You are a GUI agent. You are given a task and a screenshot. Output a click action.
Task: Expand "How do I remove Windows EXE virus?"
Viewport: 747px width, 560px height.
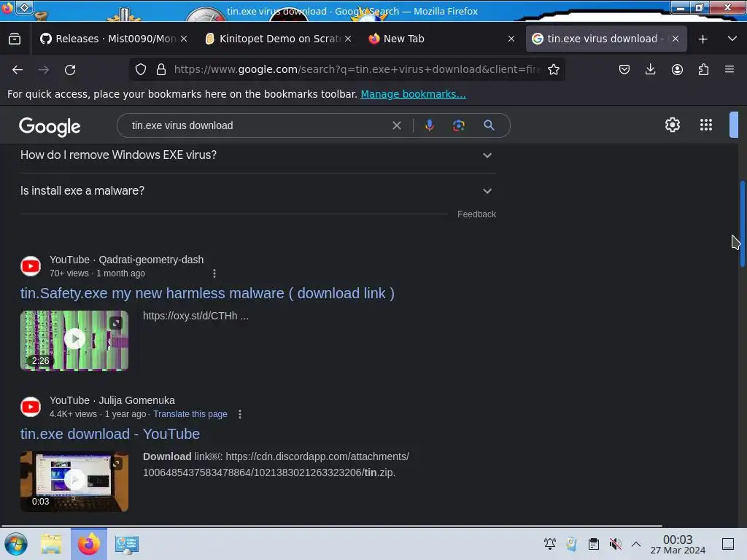click(x=258, y=155)
